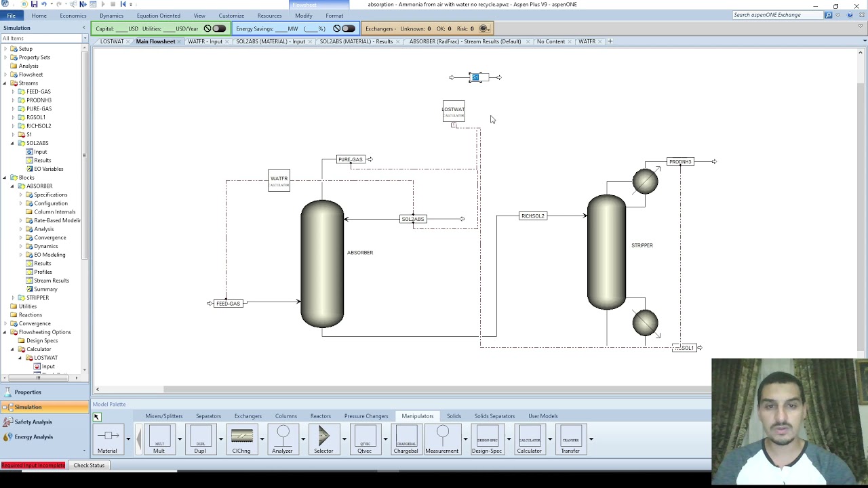This screenshot has height=488, width=868.
Task: Add a new tab with the plus button
Action: (610, 41)
